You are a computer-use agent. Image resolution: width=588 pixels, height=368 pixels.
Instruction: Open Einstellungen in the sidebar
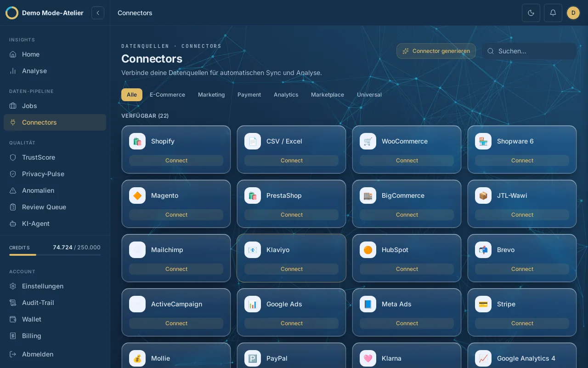click(x=55, y=286)
